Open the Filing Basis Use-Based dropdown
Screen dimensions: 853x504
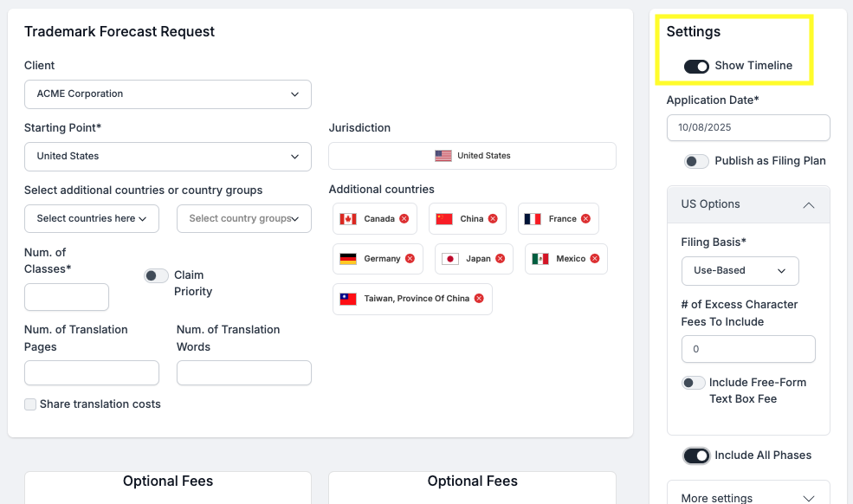click(x=740, y=271)
